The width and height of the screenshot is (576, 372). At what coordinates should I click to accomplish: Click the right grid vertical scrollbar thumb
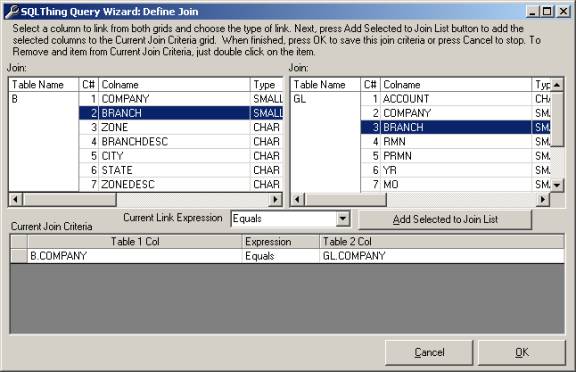coord(557,119)
